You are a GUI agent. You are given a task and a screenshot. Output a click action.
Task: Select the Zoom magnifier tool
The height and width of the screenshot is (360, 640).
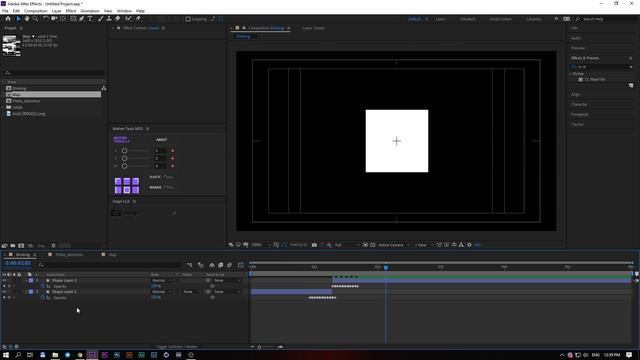36,19
